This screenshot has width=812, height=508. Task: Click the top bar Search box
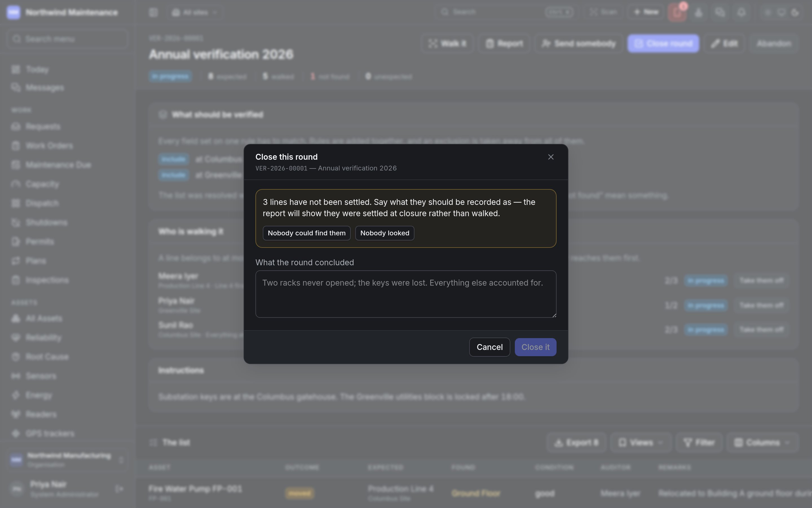[x=507, y=12]
